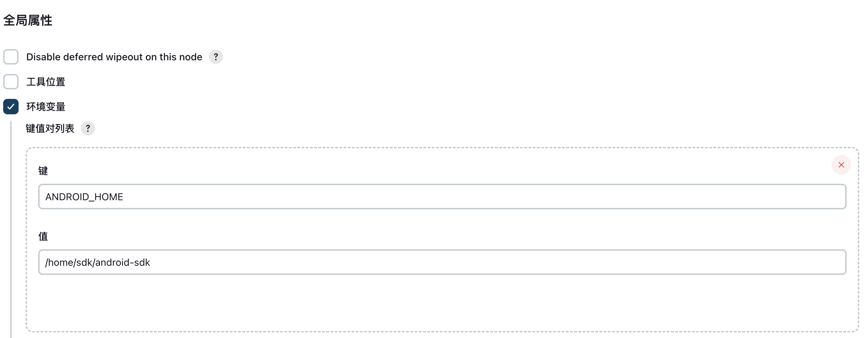Viewport: 868px width, 338px height.
Task: Click the "Disable deferred wipeout on this node" label
Action: [x=114, y=57]
